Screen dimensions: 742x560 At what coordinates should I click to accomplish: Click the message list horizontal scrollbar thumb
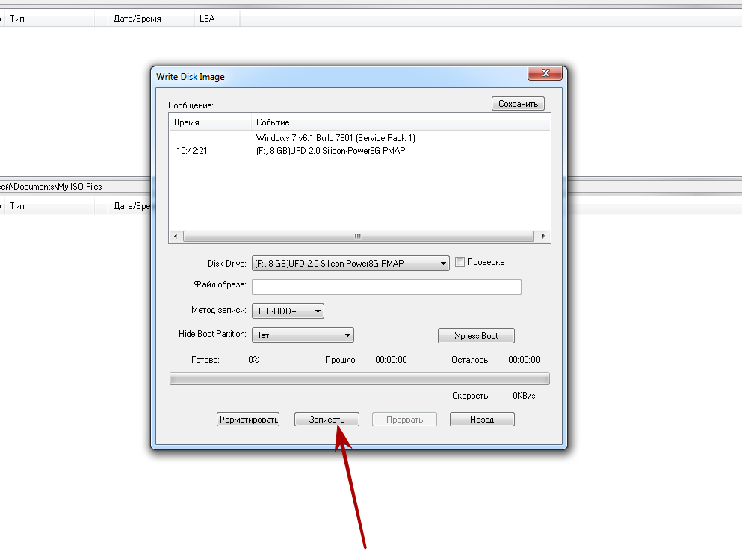358,236
